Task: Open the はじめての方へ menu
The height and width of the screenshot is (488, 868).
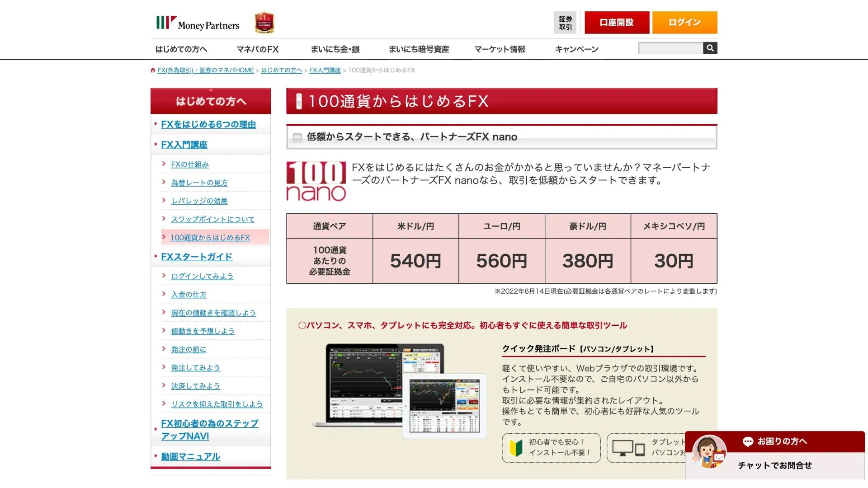Action: coord(181,49)
